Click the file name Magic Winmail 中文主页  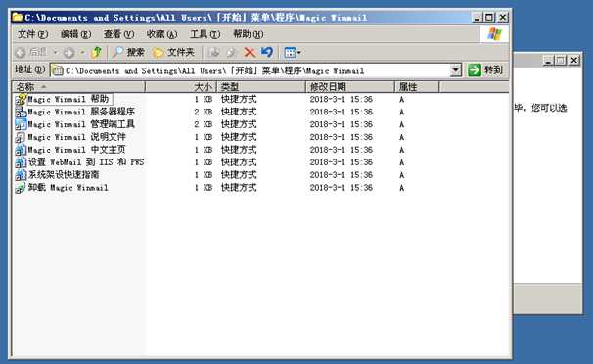pyautogui.click(x=76, y=150)
